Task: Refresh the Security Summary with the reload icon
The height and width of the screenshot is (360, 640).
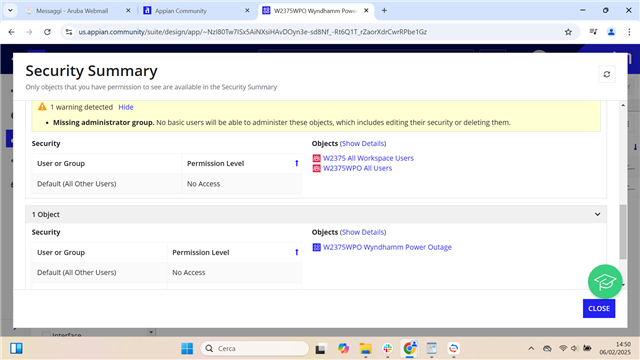Action: 607,74
